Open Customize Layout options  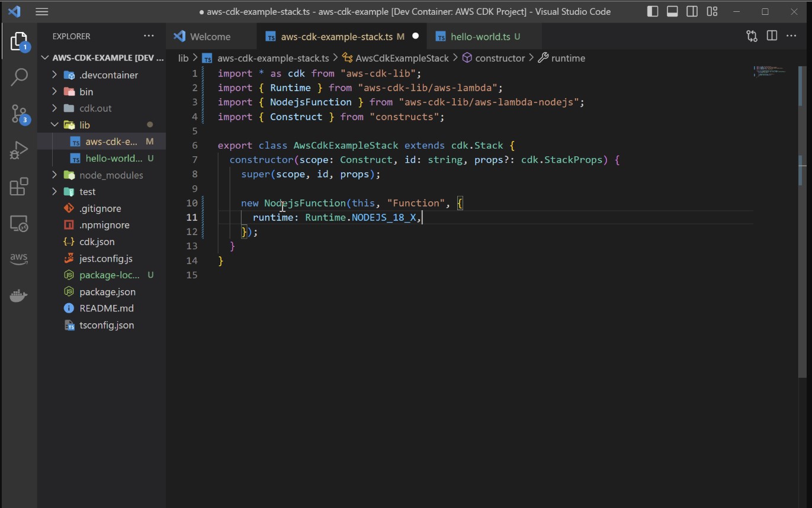tap(712, 11)
